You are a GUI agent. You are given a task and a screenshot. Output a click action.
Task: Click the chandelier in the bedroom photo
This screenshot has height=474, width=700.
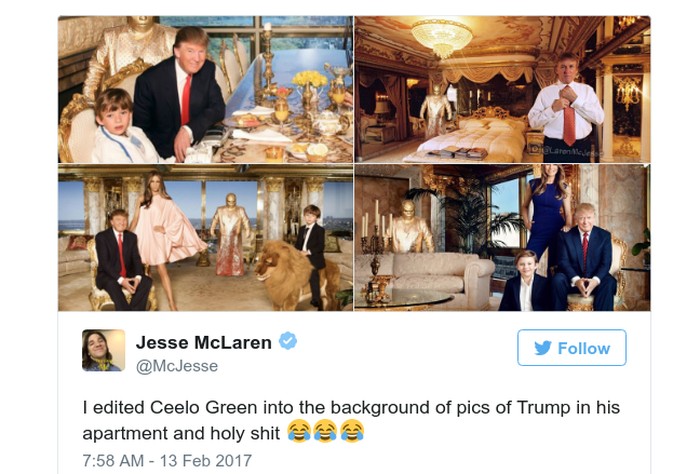click(x=442, y=37)
